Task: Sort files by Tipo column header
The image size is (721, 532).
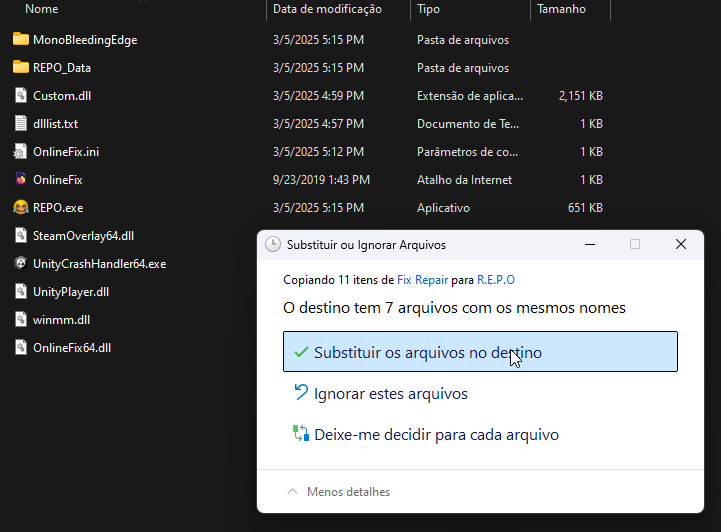Action: 428,9
